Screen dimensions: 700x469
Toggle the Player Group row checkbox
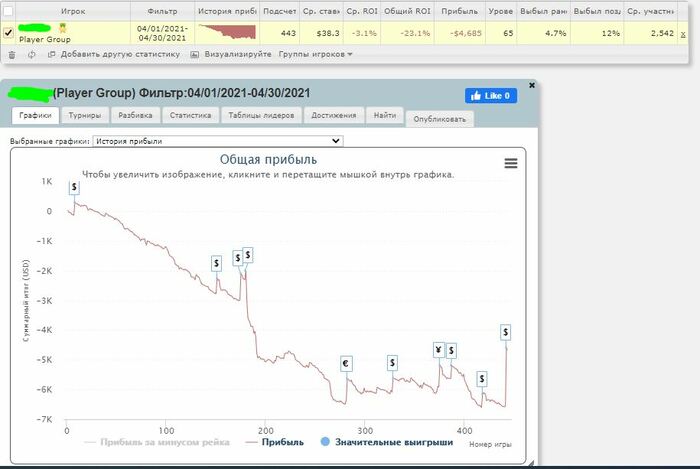point(8,33)
